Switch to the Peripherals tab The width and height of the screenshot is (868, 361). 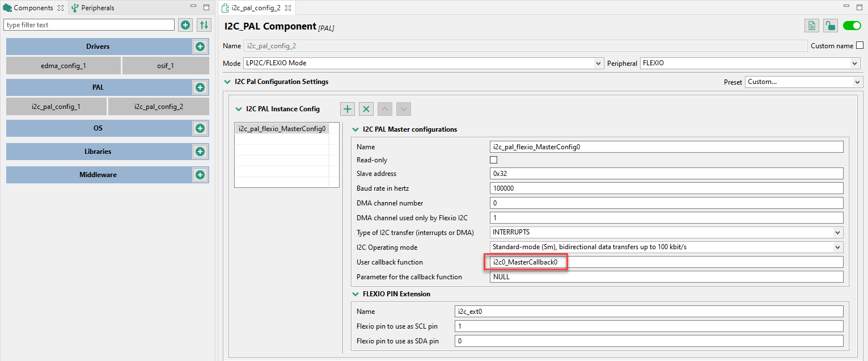point(93,8)
